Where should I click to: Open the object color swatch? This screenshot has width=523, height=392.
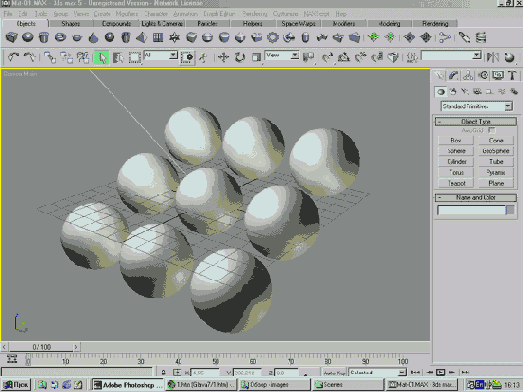coord(510,210)
